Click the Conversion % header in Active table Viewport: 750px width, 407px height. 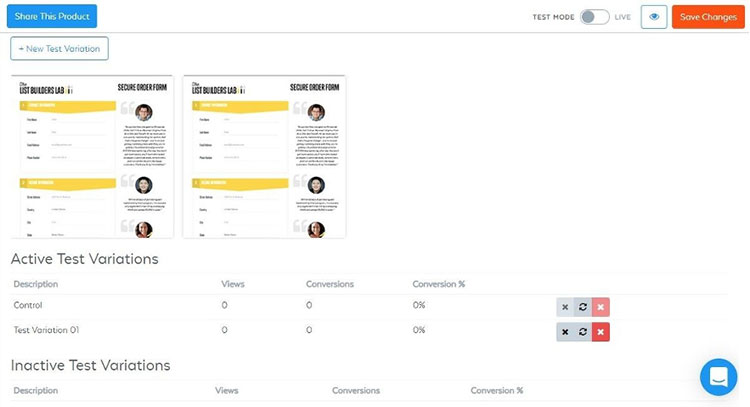tap(439, 284)
